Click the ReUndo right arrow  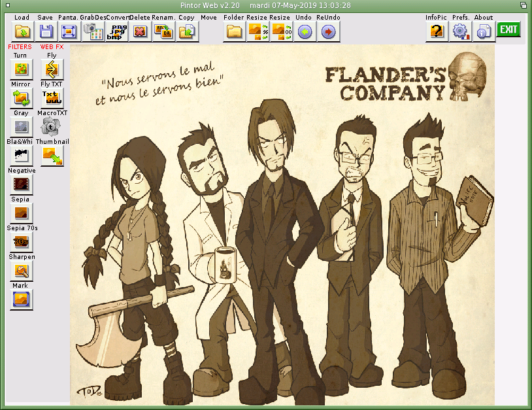pos(328,32)
